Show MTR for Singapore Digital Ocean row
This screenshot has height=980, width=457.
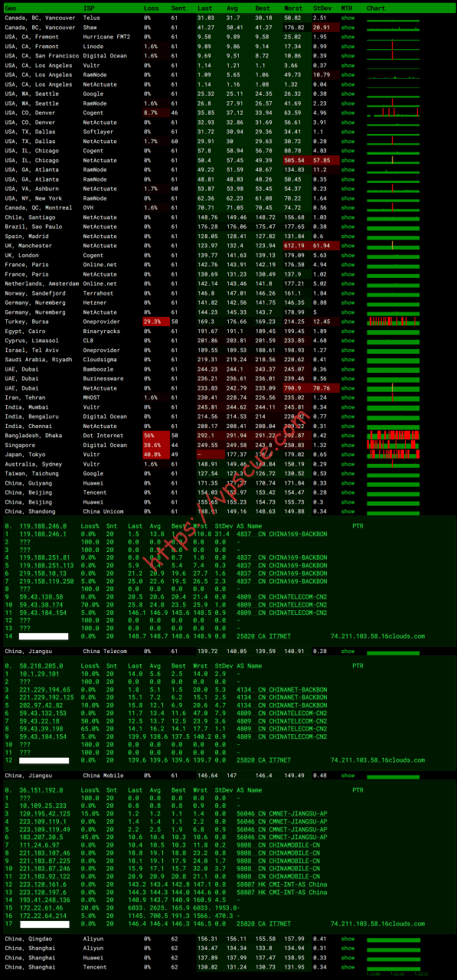(348, 445)
